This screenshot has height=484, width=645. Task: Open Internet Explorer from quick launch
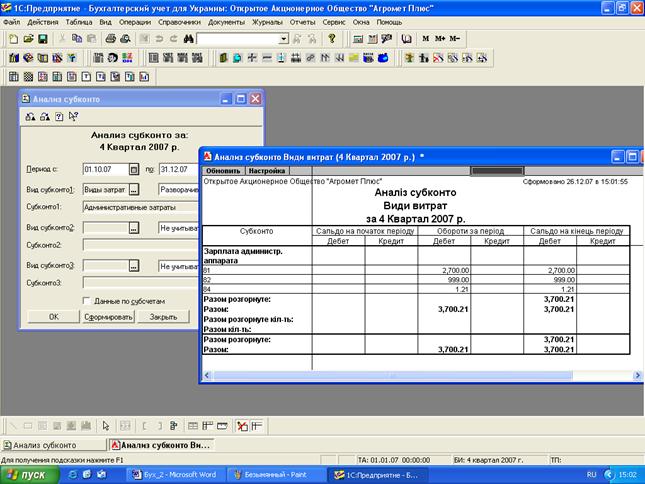coord(72,475)
